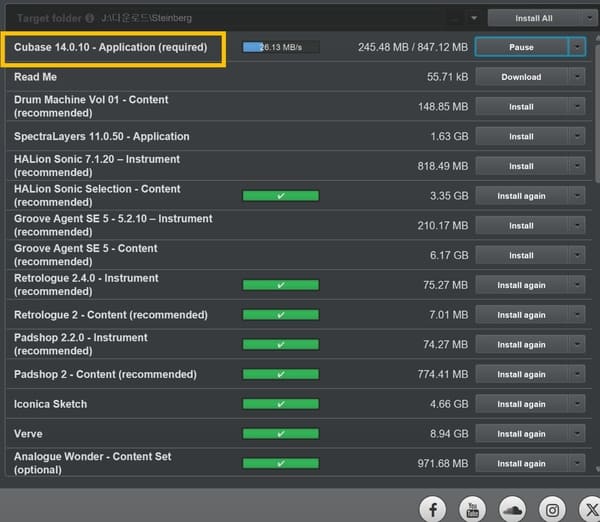600x522 pixels.
Task: Select the SpectraLayers 11.0.50 - Application title
Action: point(101,137)
